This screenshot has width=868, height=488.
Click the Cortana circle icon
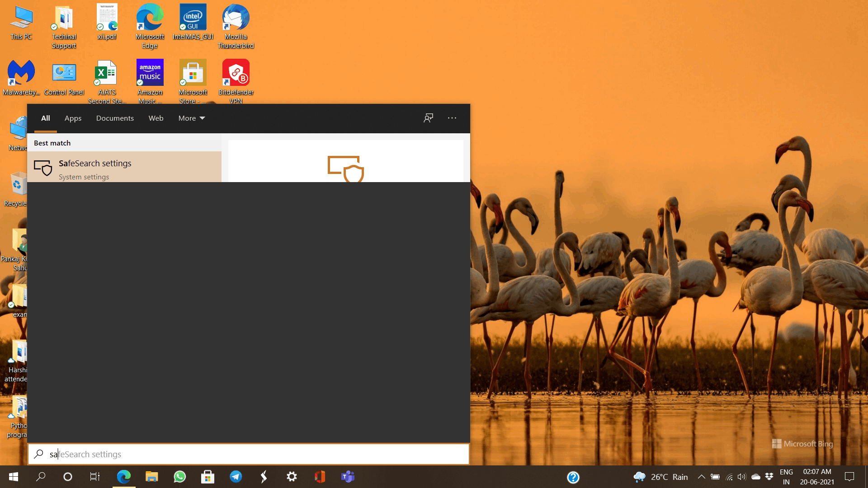coord(68,477)
